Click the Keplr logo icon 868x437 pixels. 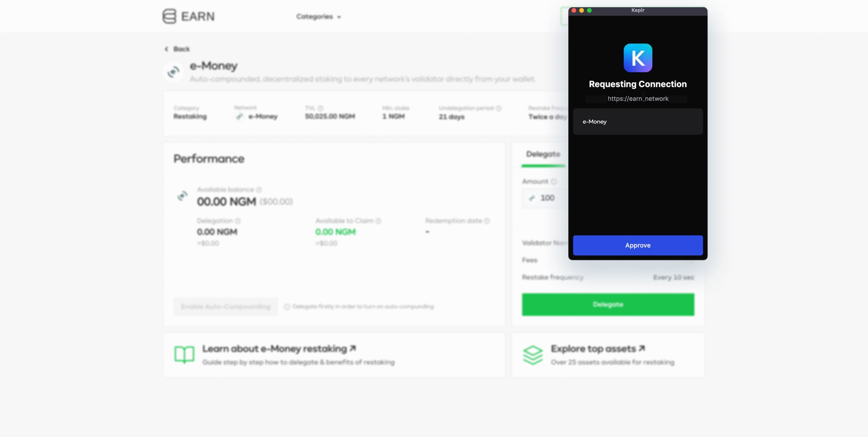pyautogui.click(x=638, y=58)
